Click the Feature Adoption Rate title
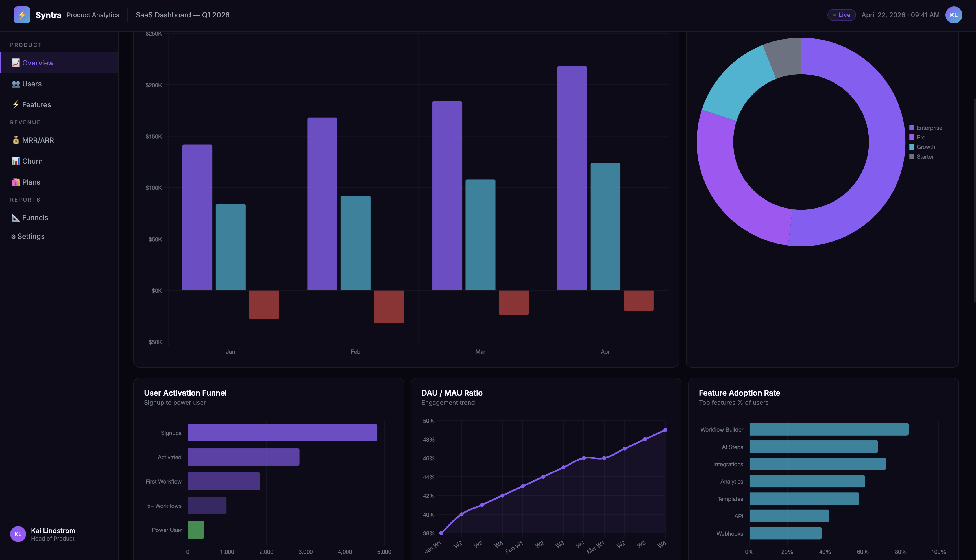 pyautogui.click(x=739, y=393)
